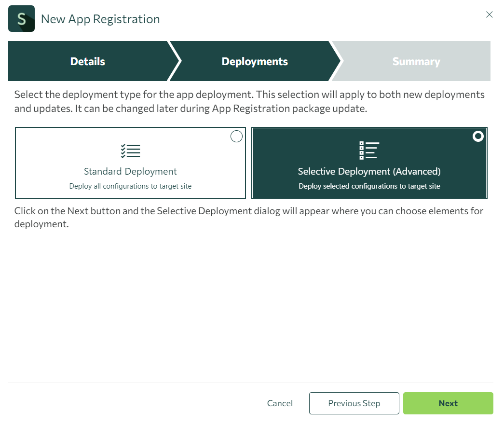Click the Standard Deployment title text
Viewport: 504px width, 425px height.
pyautogui.click(x=130, y=171)
